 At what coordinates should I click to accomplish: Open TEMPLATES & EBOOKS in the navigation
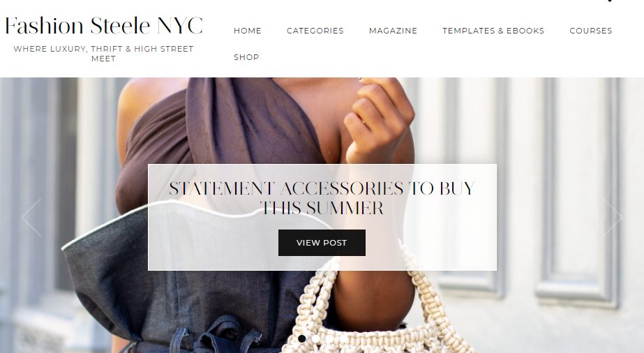(x=493, y=31)
